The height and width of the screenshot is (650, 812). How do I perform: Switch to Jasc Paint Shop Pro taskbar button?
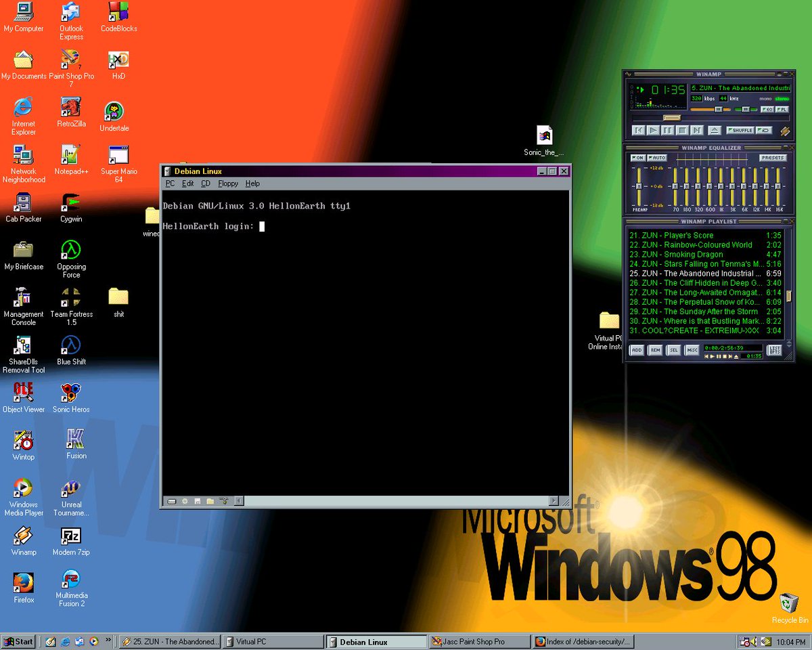[x=479, y=641]
